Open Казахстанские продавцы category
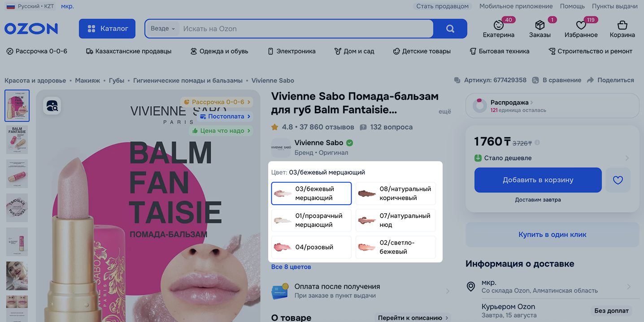This screenshot has height=322, width=644. tap(129, 51)
